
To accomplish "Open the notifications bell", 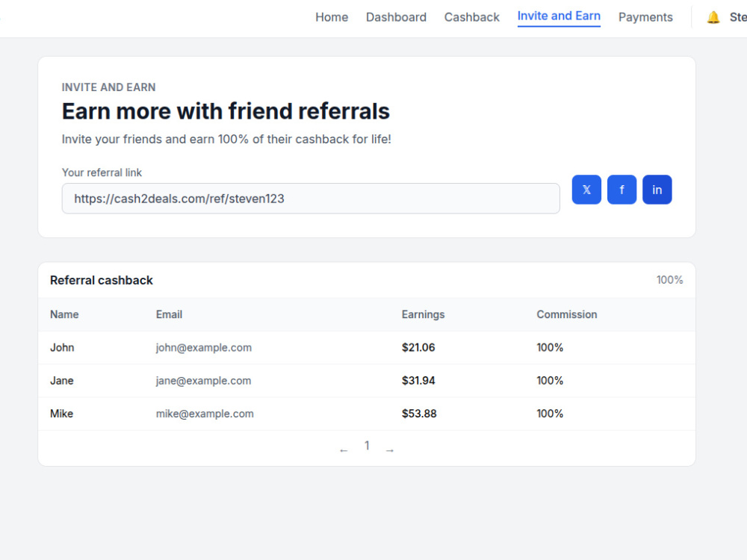I will [x=713, y=18].
